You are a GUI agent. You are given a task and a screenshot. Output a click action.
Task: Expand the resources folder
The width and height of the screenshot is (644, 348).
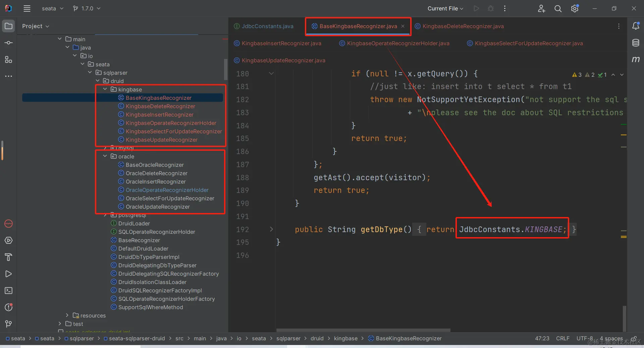tap(67, 316)
